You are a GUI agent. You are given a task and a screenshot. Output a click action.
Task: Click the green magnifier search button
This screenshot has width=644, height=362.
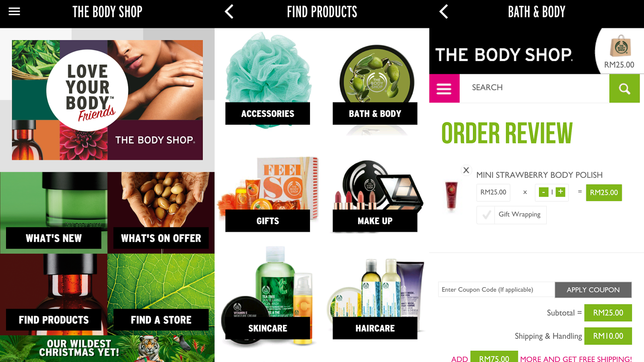(x=624, y=88)
